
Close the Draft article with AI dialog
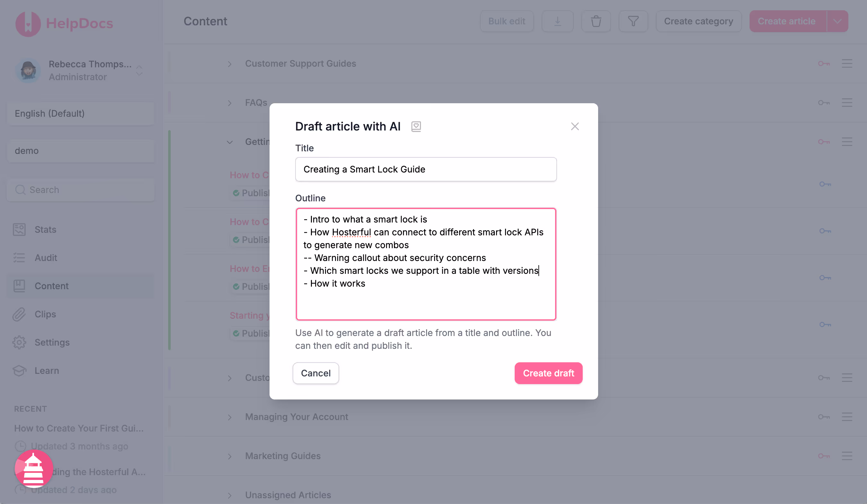[x=575, y=127]
